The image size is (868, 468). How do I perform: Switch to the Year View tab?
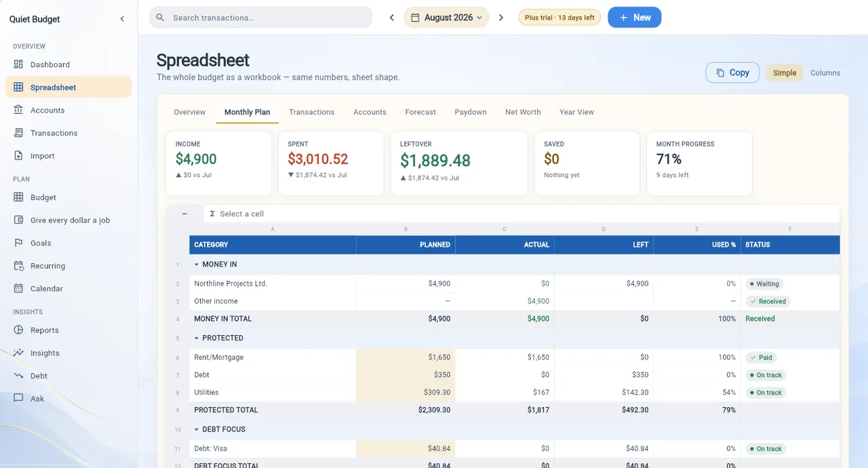point(577,112)
